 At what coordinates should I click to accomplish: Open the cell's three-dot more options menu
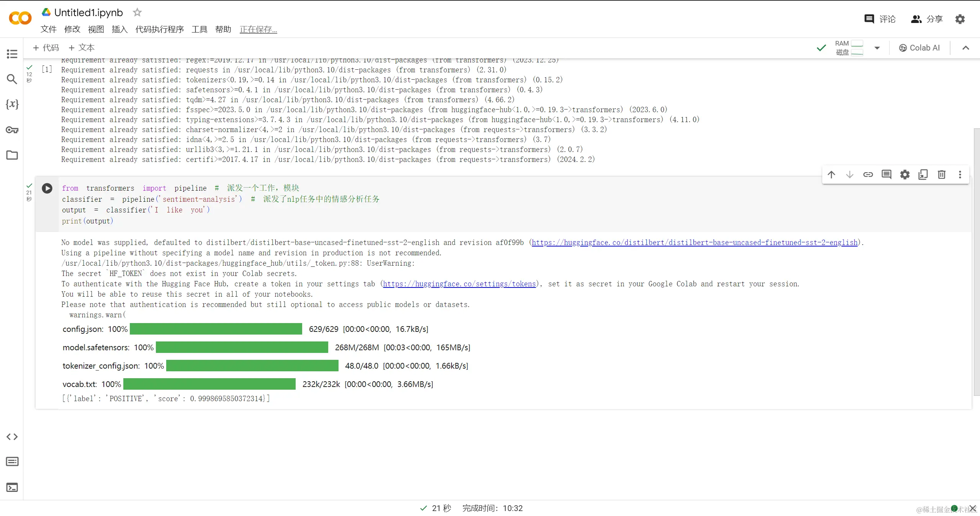coord(960,175)
